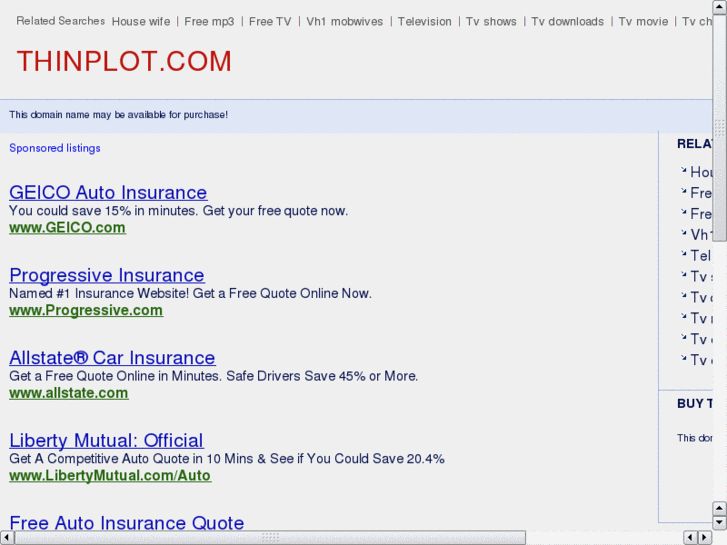
Task: Click the vertical scrollbar down arrow
Action: (x=720, y=523)
